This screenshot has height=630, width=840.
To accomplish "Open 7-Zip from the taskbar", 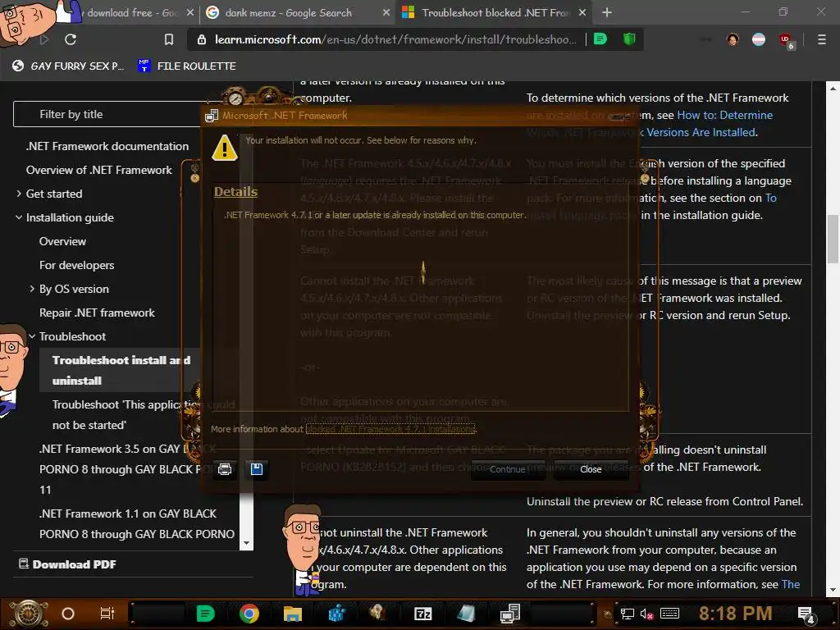I will click(x=422, y=614).
